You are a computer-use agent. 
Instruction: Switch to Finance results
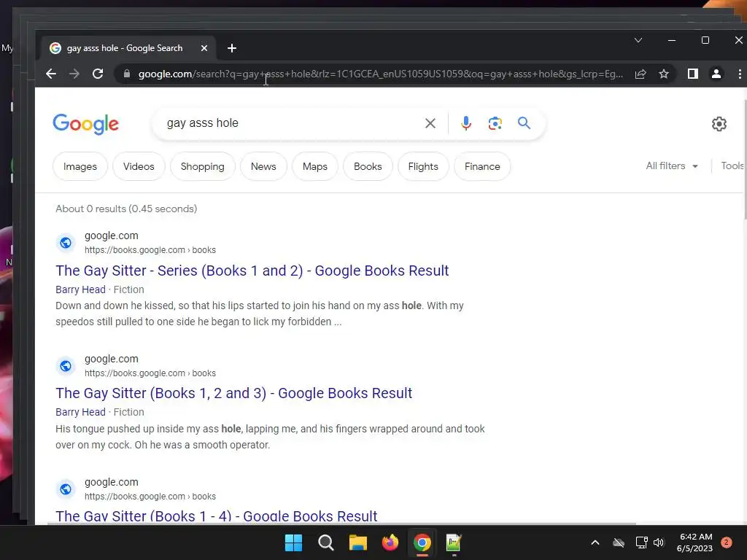tap(482, 166)
